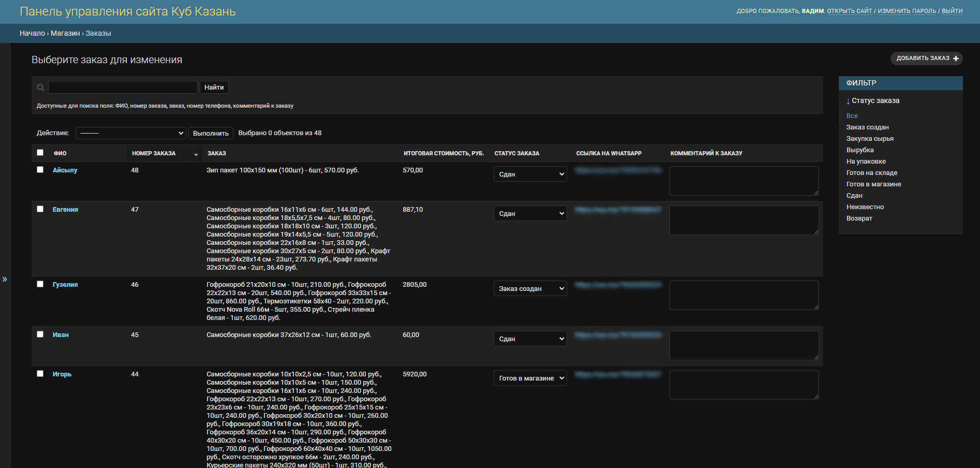Sort by Статус заказа column header
The height and width of the screenshot is (468, 980).
(x=517, y=153)
